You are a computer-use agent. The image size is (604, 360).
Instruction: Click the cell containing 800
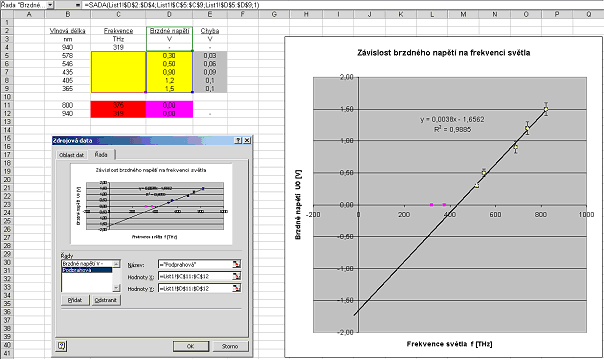pos(68,105)
